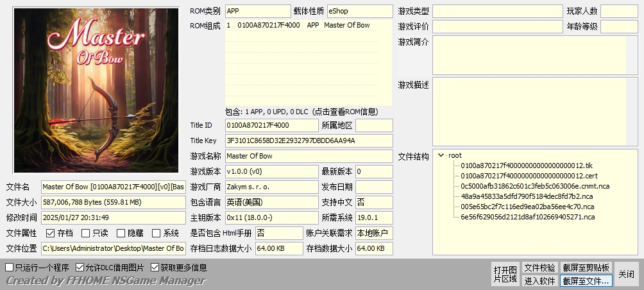The width and height of the screenshot is (644, 290).
Task: Click 截屏至文件... button
Action: tap(586, 280)
